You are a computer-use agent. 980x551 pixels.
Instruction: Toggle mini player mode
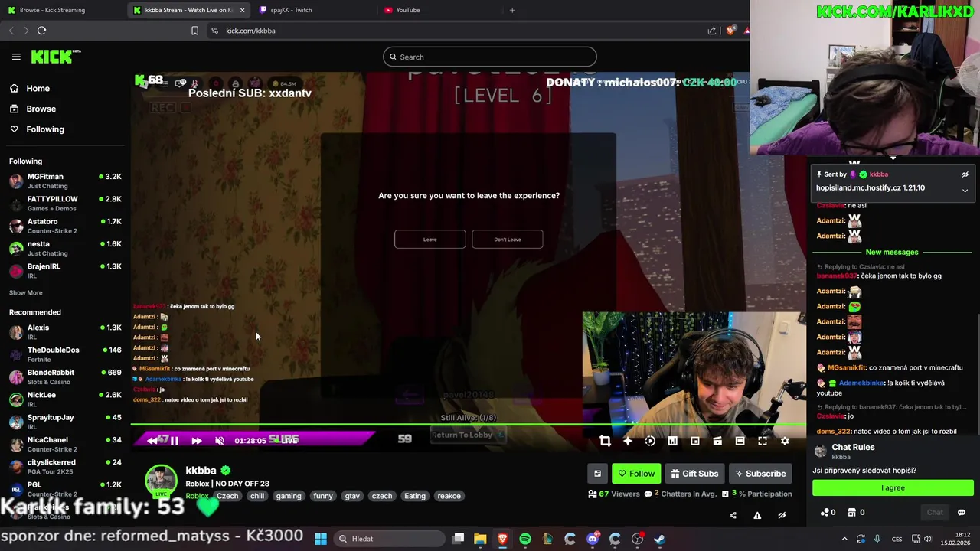click(x=695, y=441)
